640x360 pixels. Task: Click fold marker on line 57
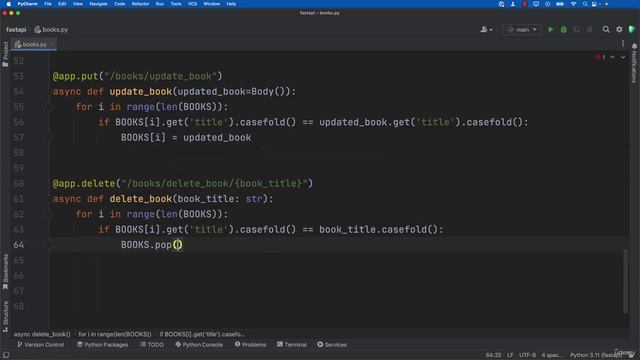pos(49,138)
